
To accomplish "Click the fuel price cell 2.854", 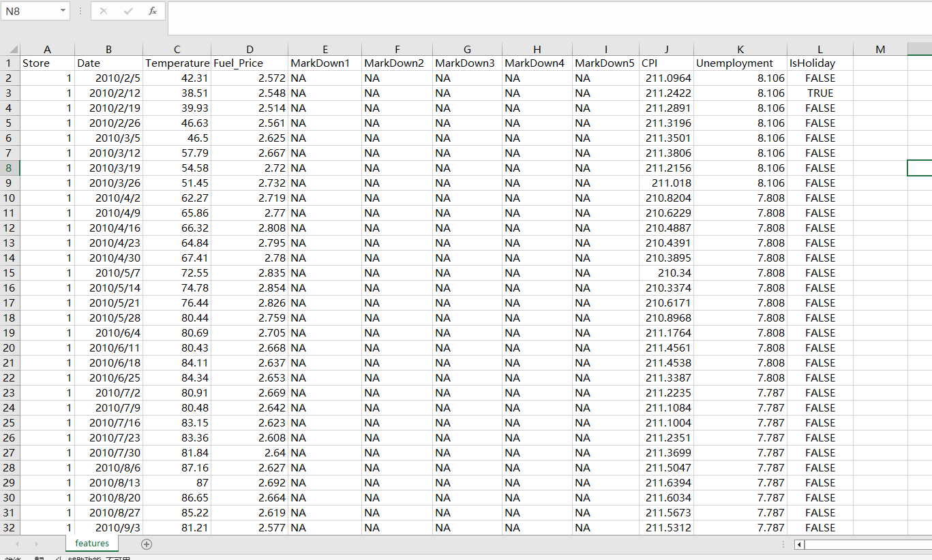I will tap(250, 287).
